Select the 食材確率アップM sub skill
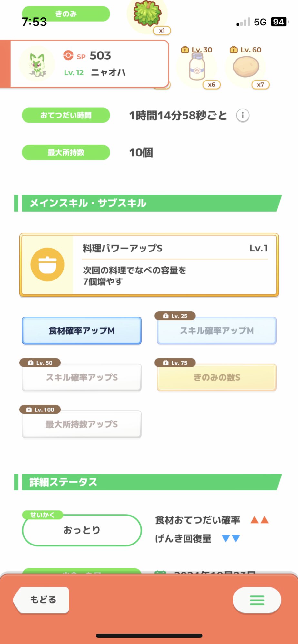The height and width of the screenshot is (644, 298). click(82, 331)
